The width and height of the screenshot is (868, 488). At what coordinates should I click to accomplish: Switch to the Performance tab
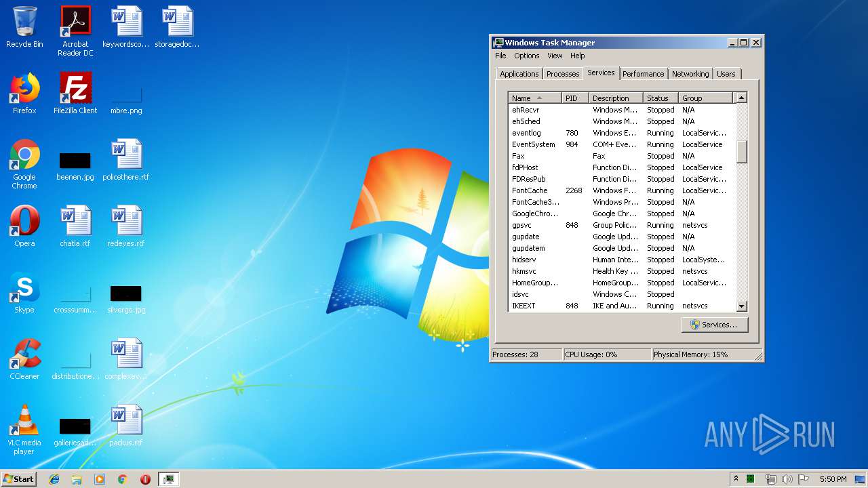click(643, 74)
